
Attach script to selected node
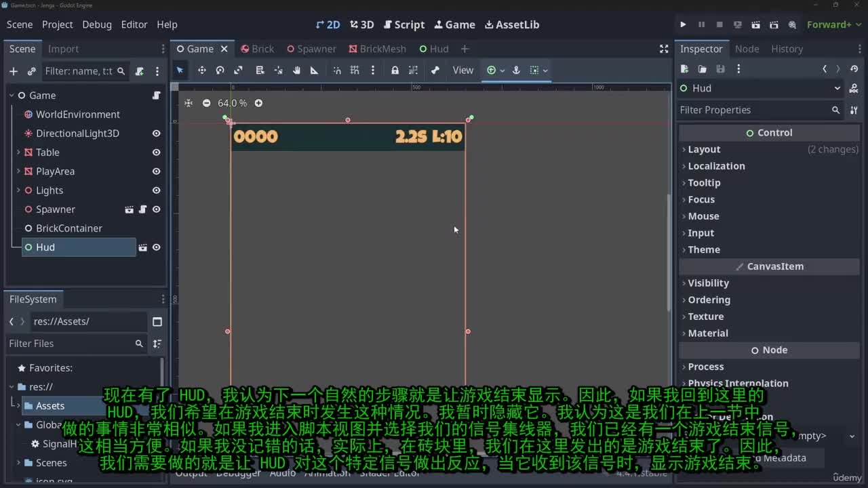coord(139,71)
